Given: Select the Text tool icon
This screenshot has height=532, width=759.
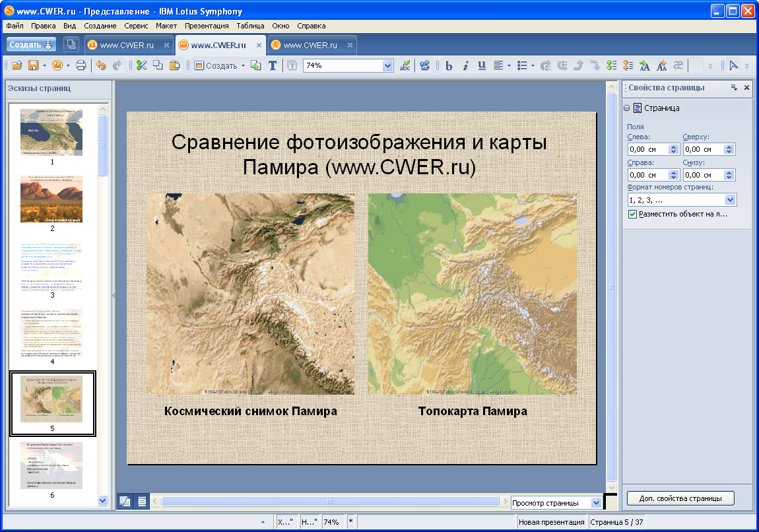Looking at the screenshot, I should click(273, 65).
